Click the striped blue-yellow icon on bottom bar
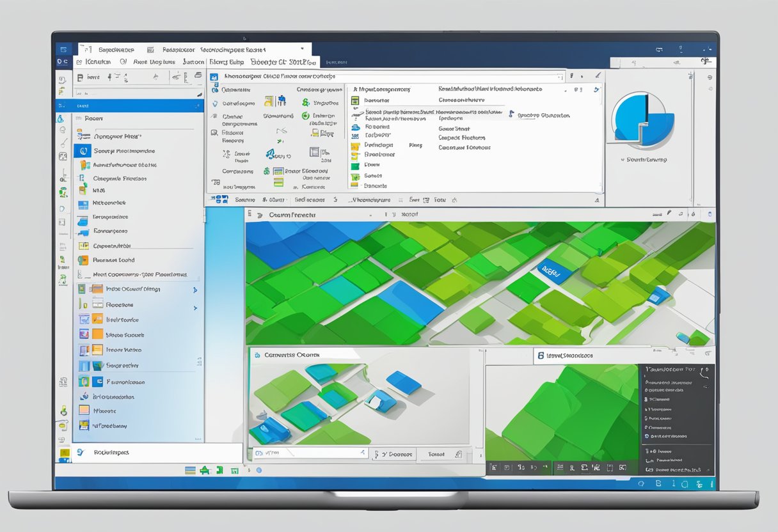 (x=190, y=470)
